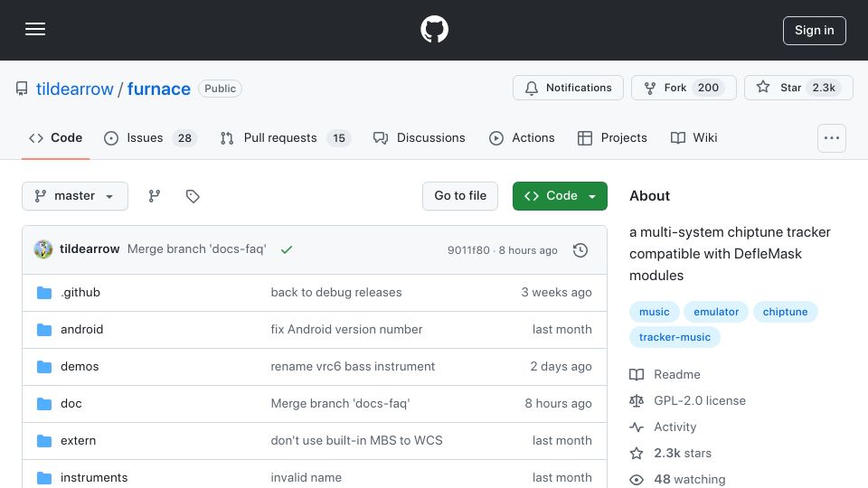Open the Issues tab
This screenshot has width=868, height=488.
pyautogui.click(x=150, y=137)
